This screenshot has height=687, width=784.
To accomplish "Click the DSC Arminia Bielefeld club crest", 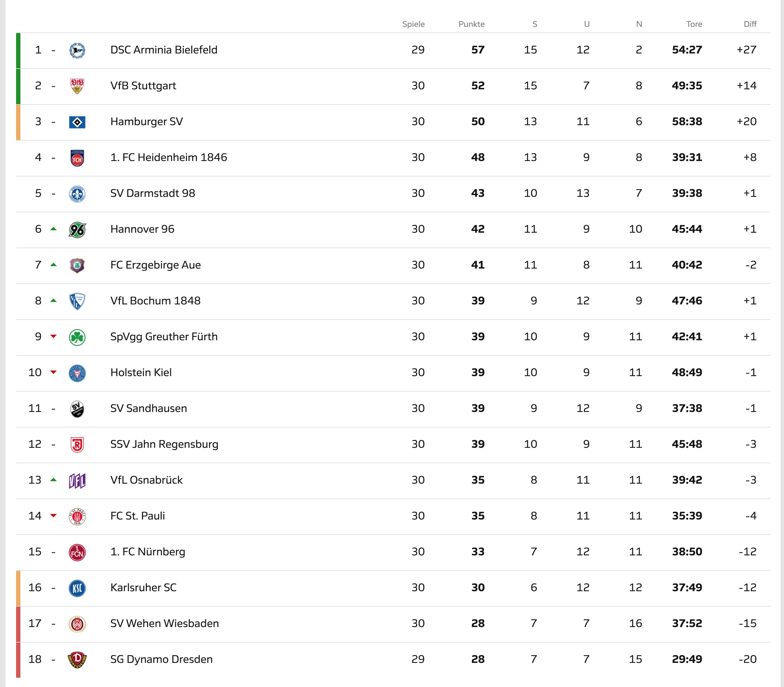I will click(x=77, y=50).
